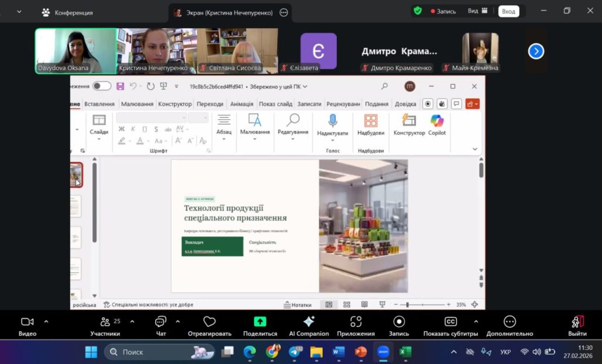Image resolution: width=602 pixels, height=364 pixels.
Task: Toggle the AutoSave switch in PowerPoint
Action: point(102,86)
